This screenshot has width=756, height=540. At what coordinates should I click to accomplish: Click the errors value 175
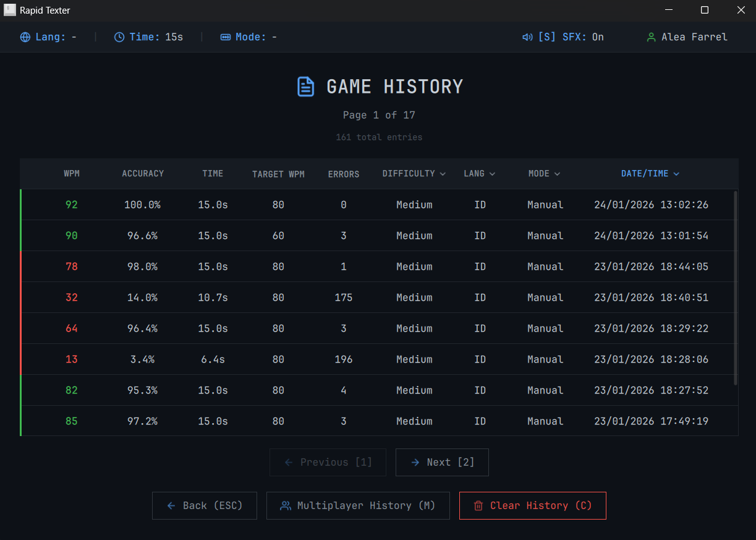[344, 298]
